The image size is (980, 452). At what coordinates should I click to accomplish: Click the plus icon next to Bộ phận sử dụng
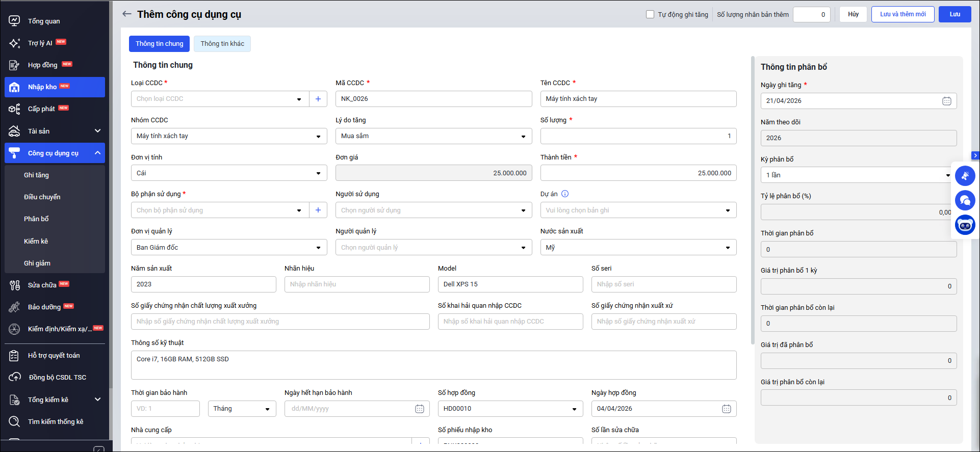tap(318, 210)
